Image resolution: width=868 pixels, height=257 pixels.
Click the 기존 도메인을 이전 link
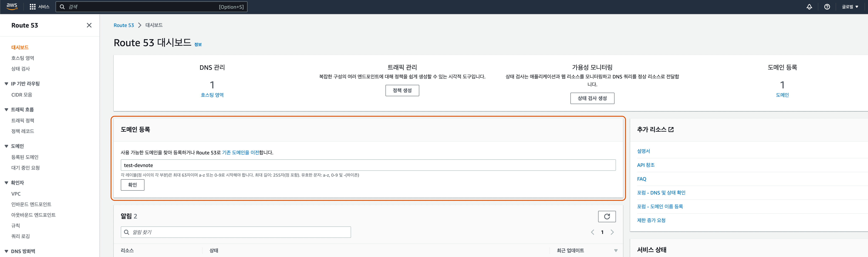(240, 153)
